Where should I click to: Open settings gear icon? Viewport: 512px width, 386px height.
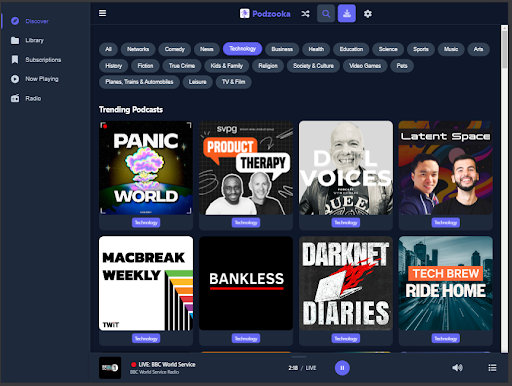coord(368,14)
